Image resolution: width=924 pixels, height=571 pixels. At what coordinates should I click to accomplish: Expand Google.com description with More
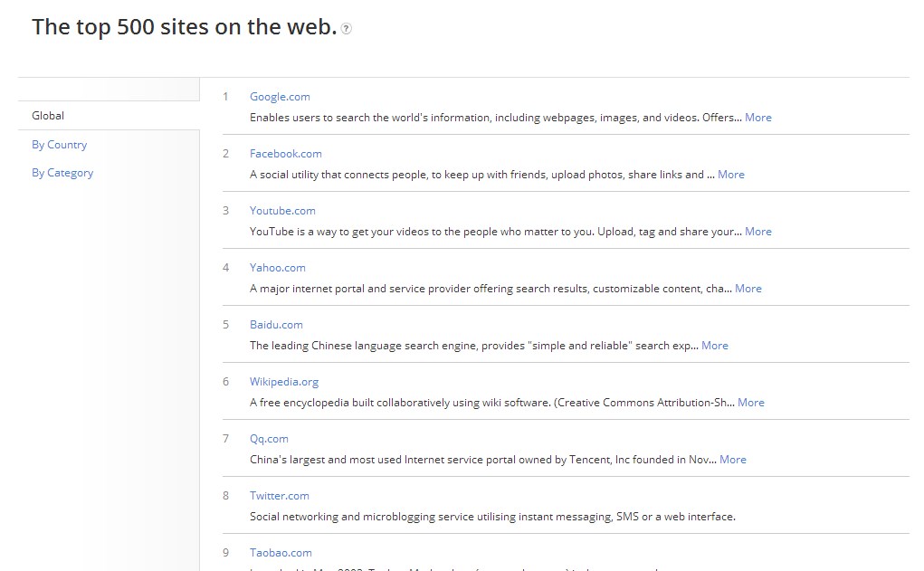point(758,118)
